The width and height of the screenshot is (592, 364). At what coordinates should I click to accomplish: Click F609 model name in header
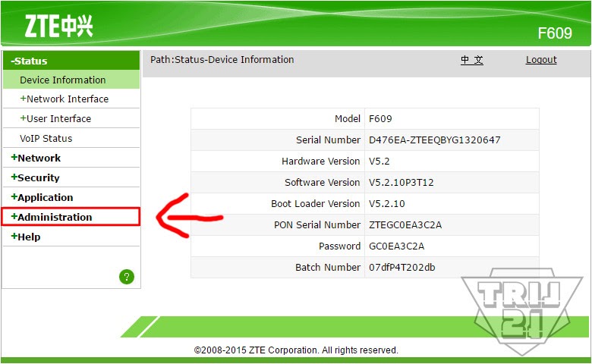click(x=555, y=33)
